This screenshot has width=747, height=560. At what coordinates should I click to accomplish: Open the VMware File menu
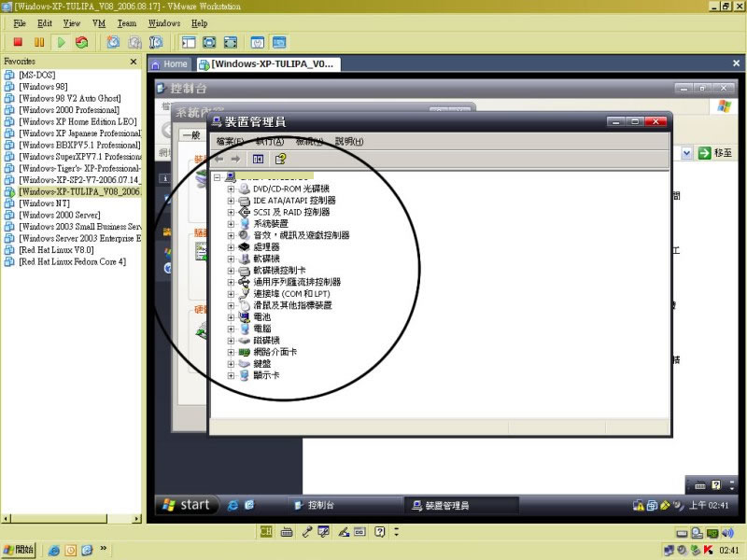pyautogui.click(x=20, y=23)
